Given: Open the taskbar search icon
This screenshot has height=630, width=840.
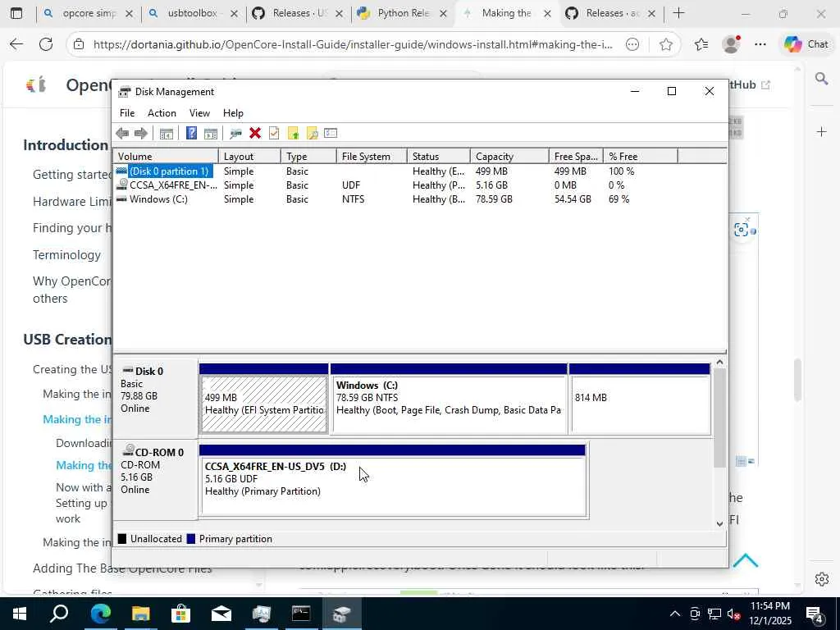Looking at the screenshot, I should [59, 614].
